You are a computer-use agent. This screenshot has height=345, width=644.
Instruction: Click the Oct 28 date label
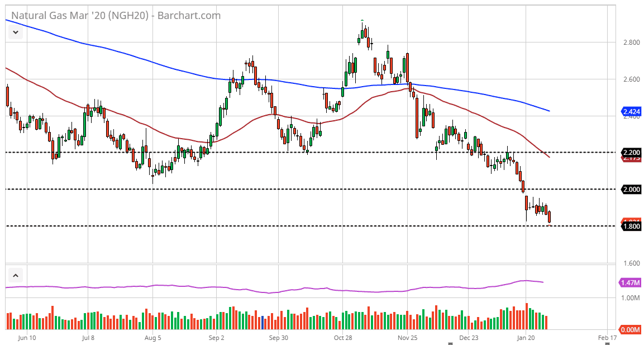point(343,338)
